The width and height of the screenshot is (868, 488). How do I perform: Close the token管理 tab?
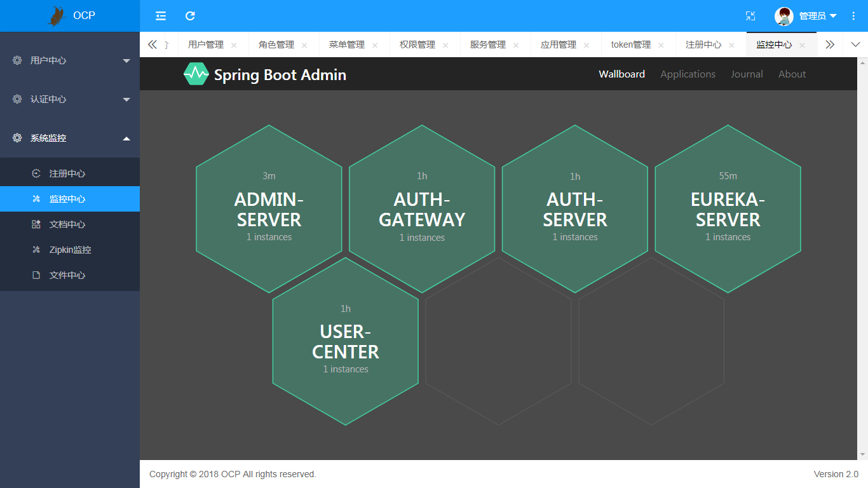(x=661, y=45)
